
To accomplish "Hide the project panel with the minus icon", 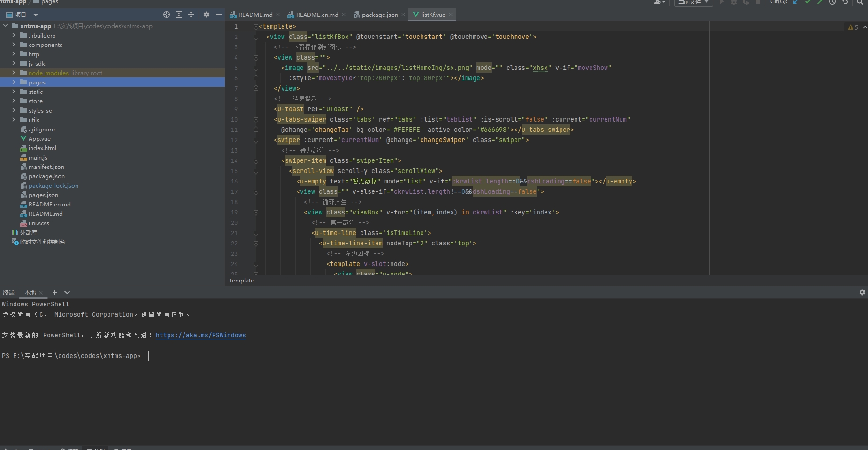I will pos(219,15).
